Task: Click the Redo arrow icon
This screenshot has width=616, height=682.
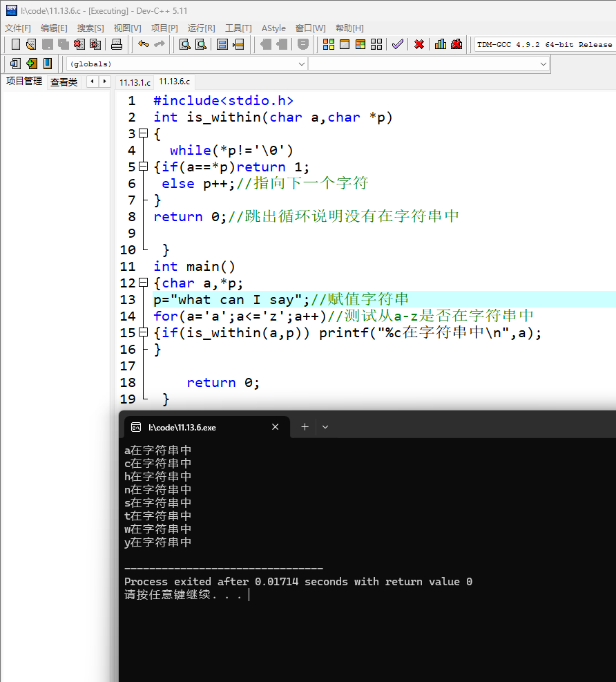Action: (160, 44)
